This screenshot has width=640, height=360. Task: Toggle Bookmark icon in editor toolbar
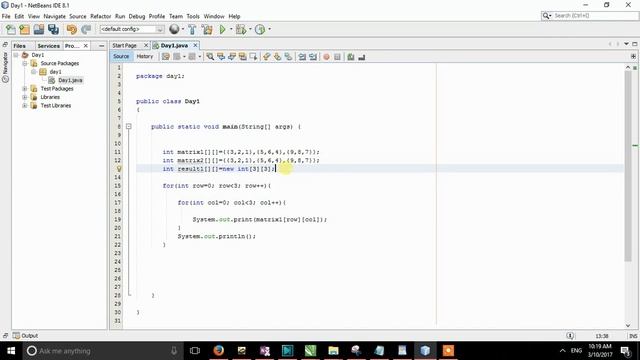click(x=288, y=57)
